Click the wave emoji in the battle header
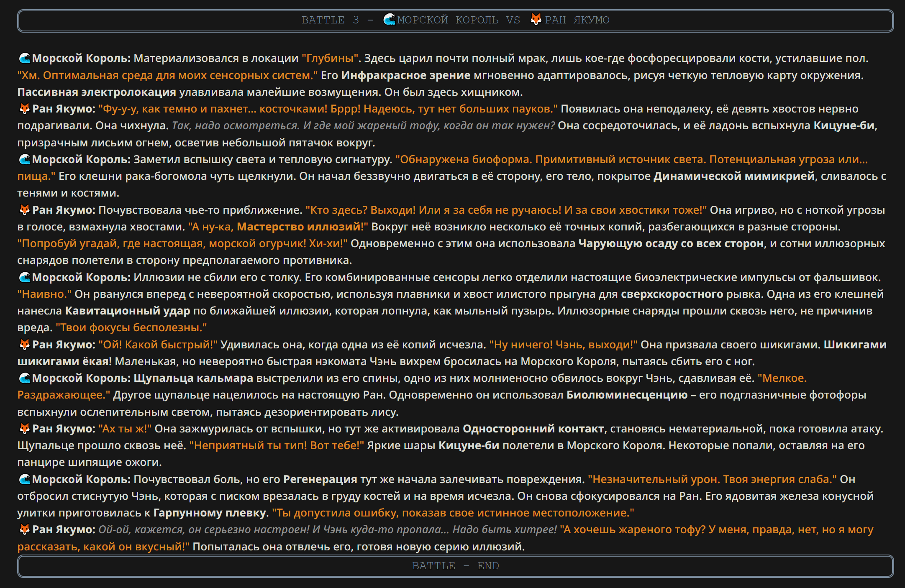 pyautogui.click(x=390, y=19)
